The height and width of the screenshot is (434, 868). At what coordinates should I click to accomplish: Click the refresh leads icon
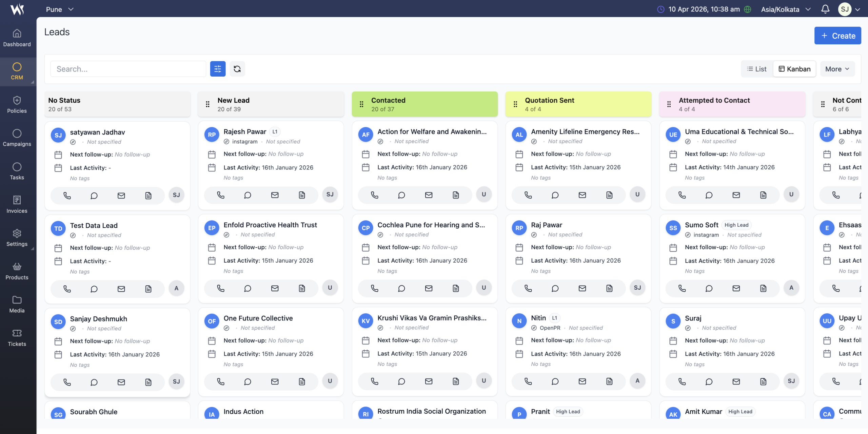coord(237,69)
